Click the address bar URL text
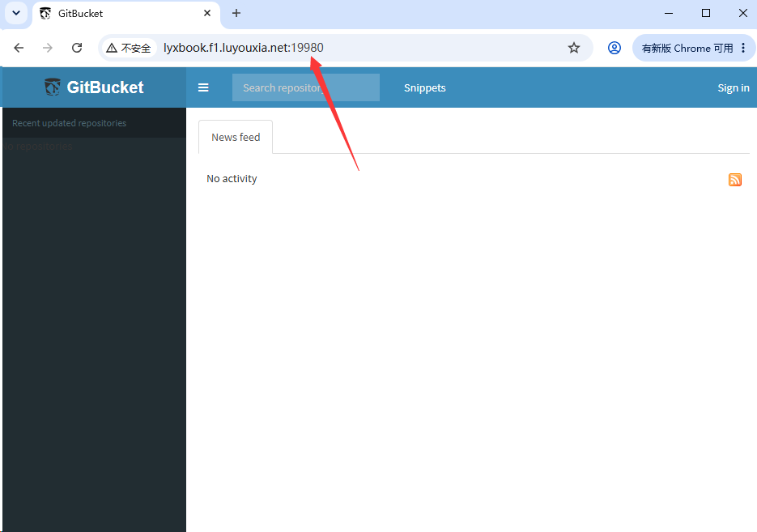This screenshot has height=532, width=757. 244,48
